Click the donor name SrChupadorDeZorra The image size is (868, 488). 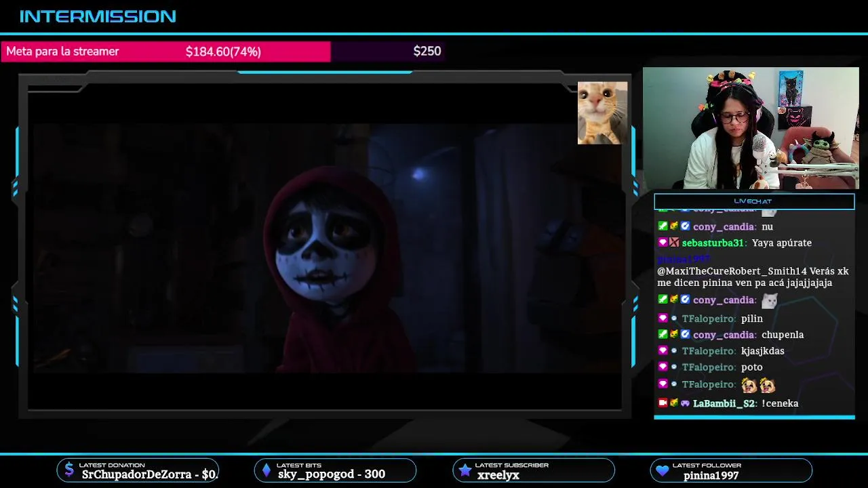(x=136, y=474)
